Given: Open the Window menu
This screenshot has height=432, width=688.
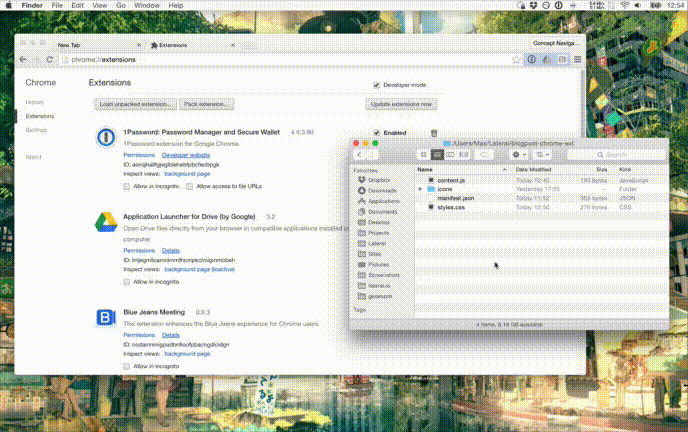Looking at the screenshot, I should tap(147, 5).
